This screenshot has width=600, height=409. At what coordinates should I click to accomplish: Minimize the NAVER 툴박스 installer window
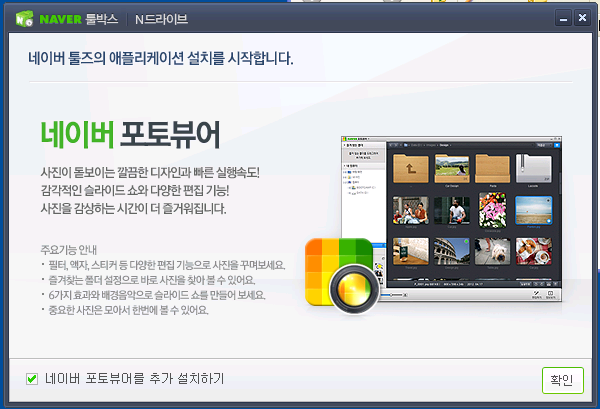pos(563,18)
